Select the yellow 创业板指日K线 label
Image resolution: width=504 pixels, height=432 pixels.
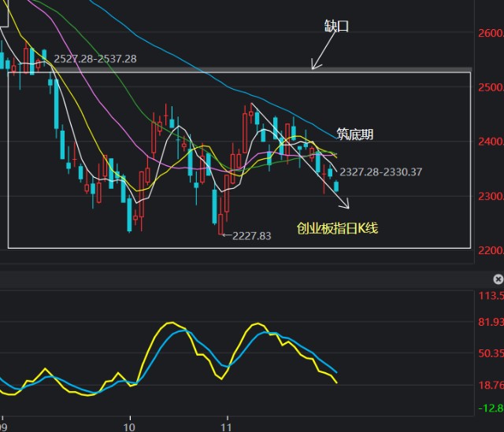point(337,228)
